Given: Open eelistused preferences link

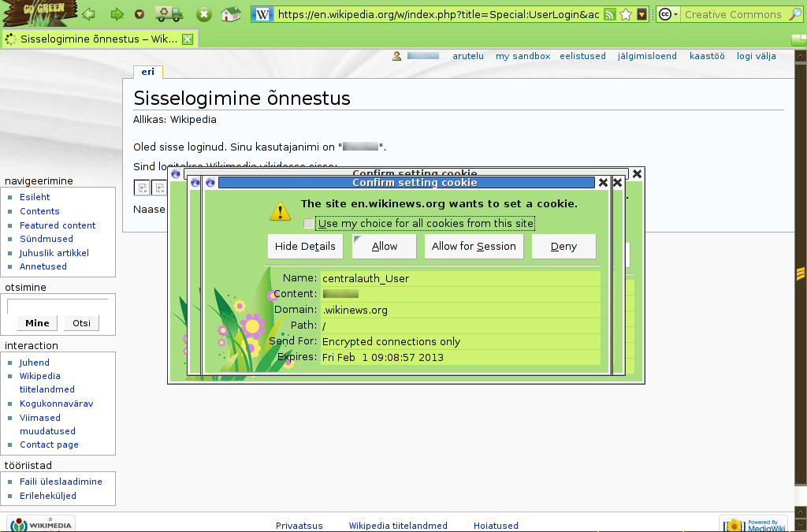Looking at the screenshot, I should [x=582, y=56].
